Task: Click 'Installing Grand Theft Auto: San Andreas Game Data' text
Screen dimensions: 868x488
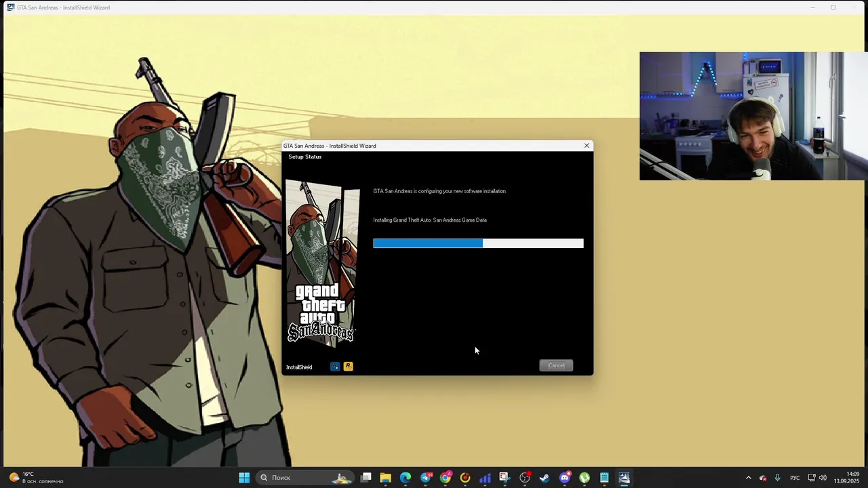Action: 430,220
